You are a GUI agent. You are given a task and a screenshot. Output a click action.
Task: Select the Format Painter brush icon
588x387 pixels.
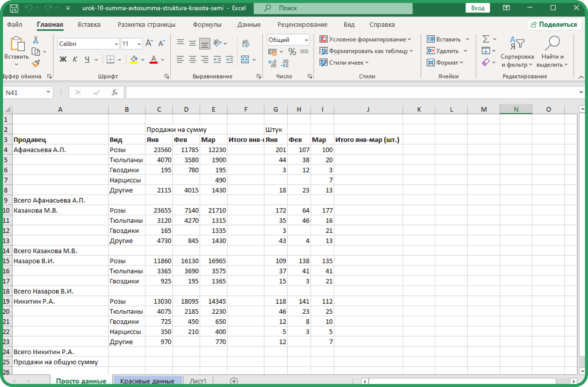[36, 63]
